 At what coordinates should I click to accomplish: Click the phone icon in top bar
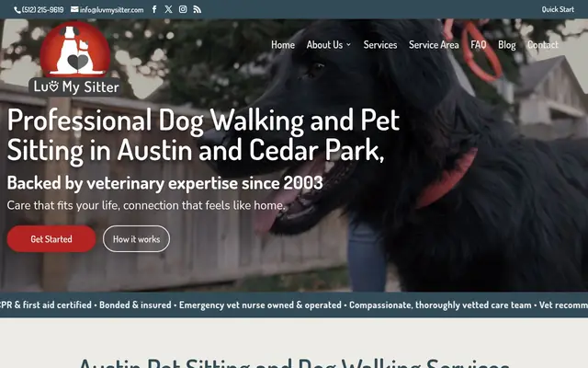pos(17,10)
